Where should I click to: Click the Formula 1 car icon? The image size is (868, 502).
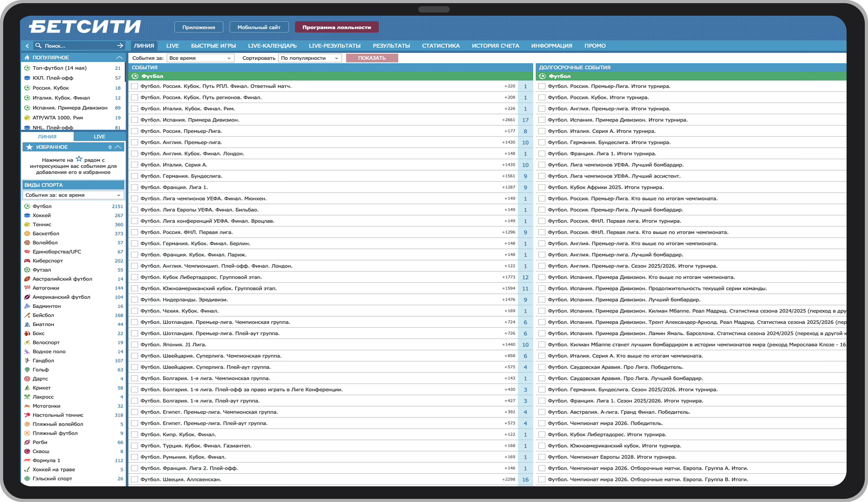click(x=27, y=460)
